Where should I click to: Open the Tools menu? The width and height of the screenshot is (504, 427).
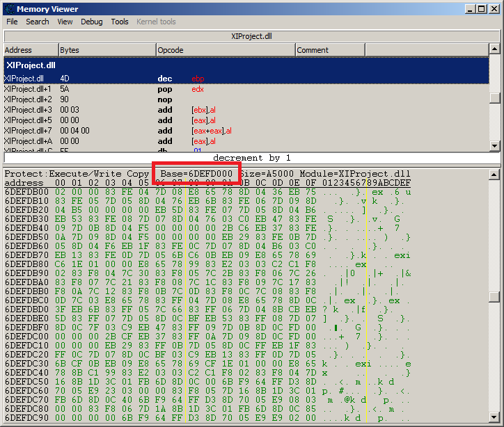[x=120, y=22]
